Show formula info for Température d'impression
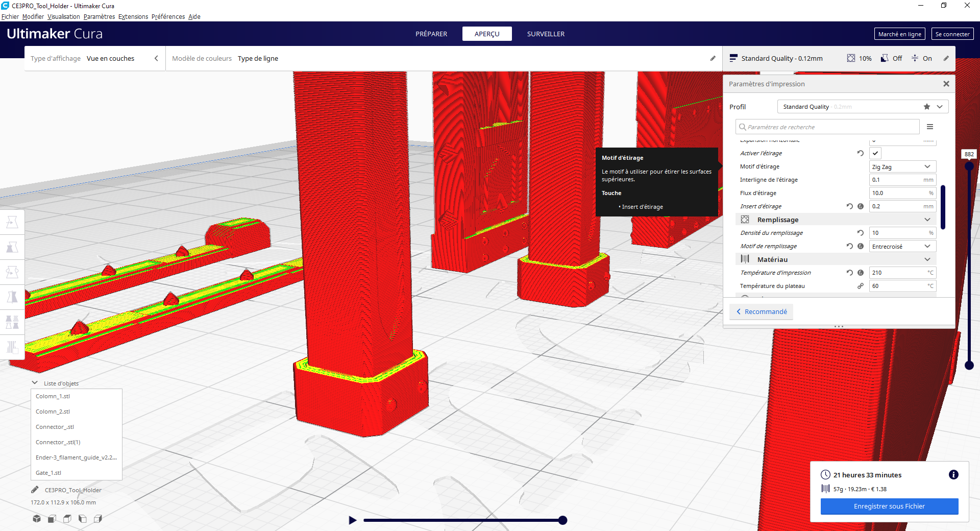 pyautogui.click(x=861, y=273)
